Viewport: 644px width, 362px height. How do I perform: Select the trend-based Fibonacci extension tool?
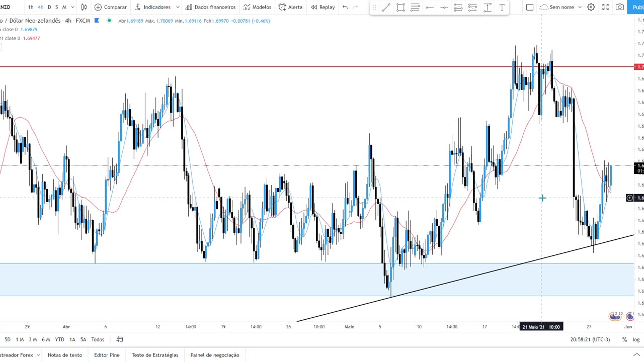tap(473, 7)
